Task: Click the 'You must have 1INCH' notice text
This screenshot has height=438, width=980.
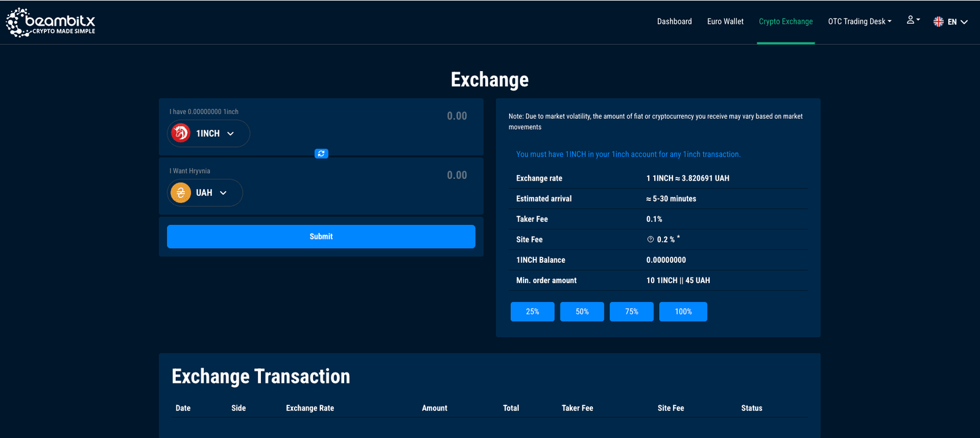Action: coord(628,154)
